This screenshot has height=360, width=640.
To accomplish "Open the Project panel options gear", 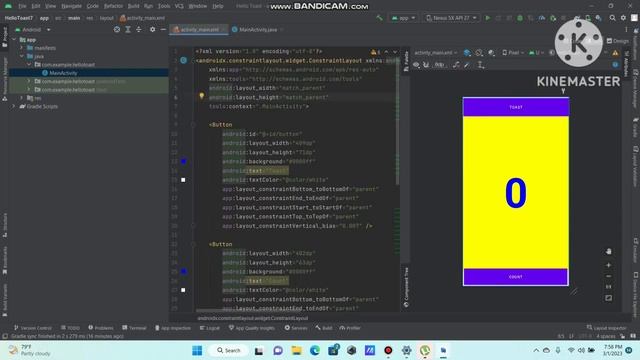I will click(152, 29).
